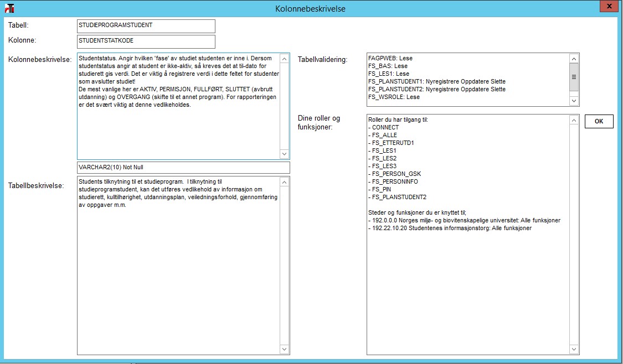This screenshot has width=623, height=364.
Task: Click the FS_PERSONINFO role entry
Action: click(x=393, y=182)
